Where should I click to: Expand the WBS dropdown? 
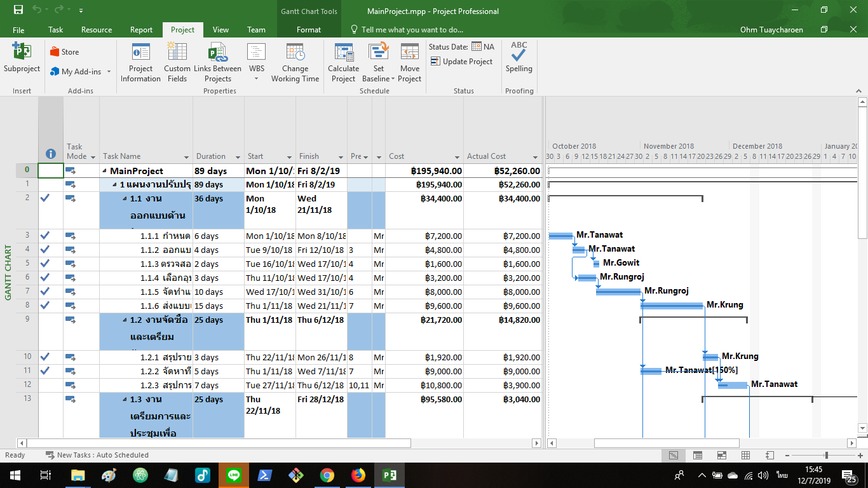coord(256,79)
